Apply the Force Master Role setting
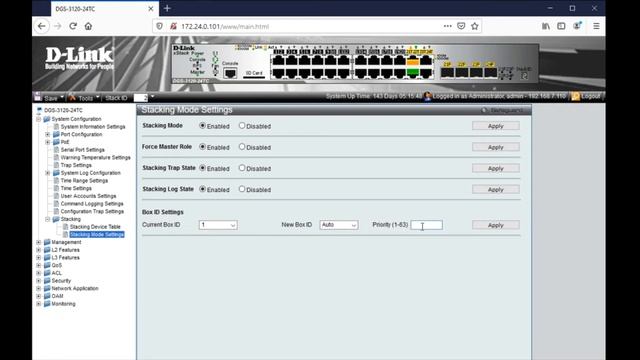 click(496, 147)
